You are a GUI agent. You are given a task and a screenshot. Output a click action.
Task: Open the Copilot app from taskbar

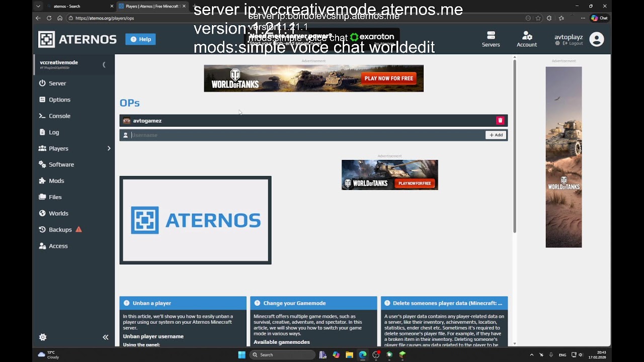click(x=336, y=354)
